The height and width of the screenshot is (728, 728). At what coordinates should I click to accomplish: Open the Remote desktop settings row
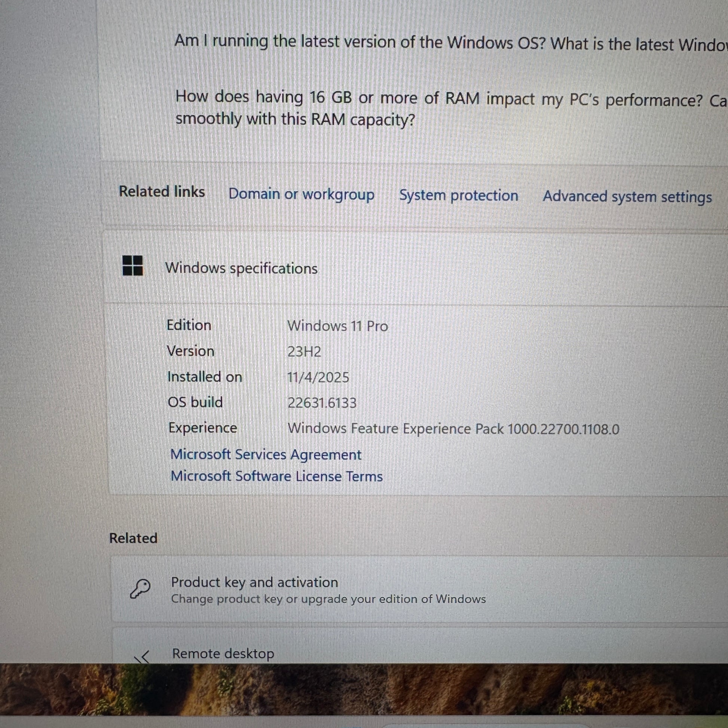(223, 654)
